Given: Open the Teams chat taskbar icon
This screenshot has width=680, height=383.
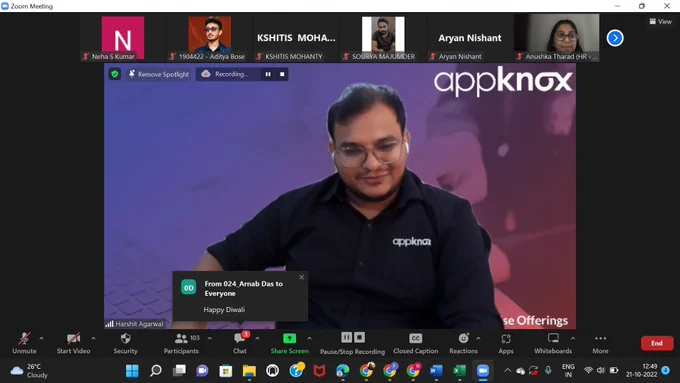Looking at the screenshot, I should point(202,371).
